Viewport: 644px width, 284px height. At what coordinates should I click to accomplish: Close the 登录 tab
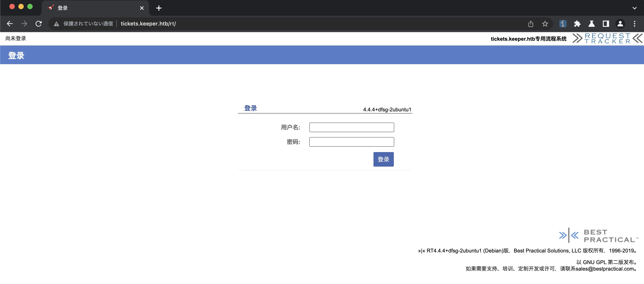[142, 8]
